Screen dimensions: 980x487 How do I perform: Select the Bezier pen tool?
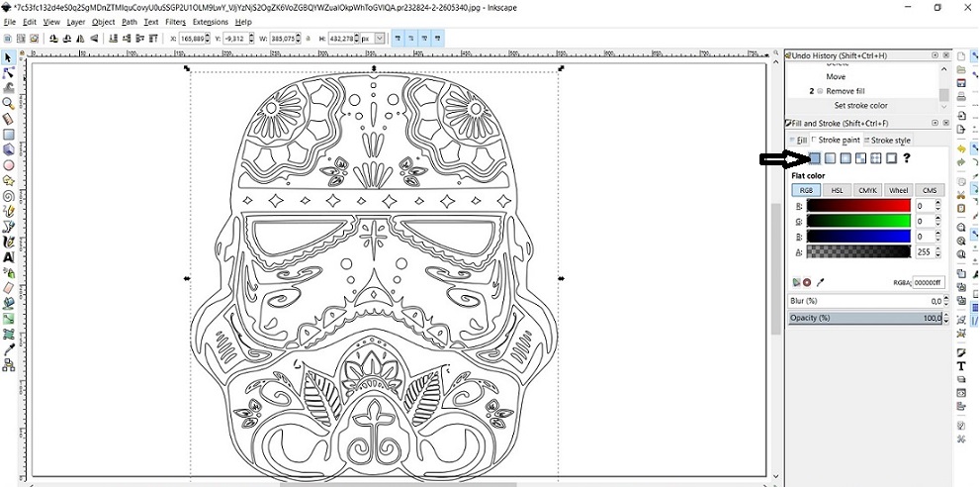(8, 226)
